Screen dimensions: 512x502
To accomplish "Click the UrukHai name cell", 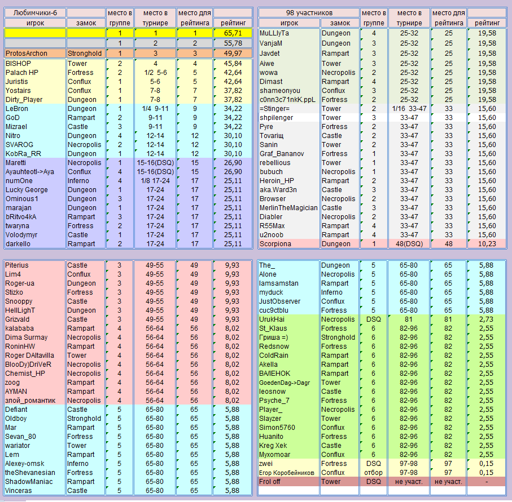I will pyautogui.click(x=289, y=319).
